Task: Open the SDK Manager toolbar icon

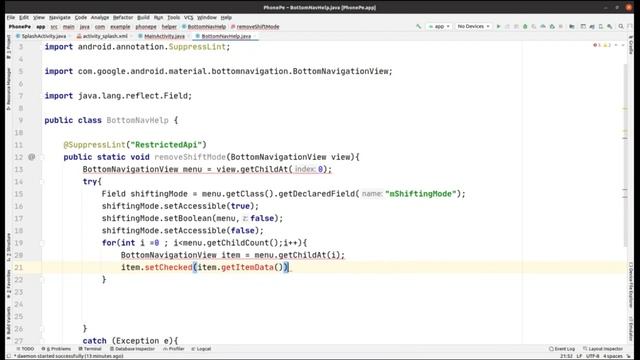Action: coord(609,27)
